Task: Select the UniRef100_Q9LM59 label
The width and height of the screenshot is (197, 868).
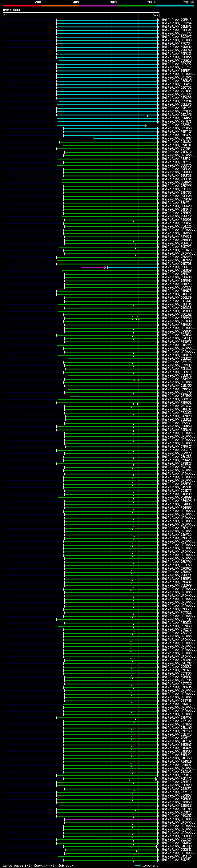Action: (x=177, y=271)
